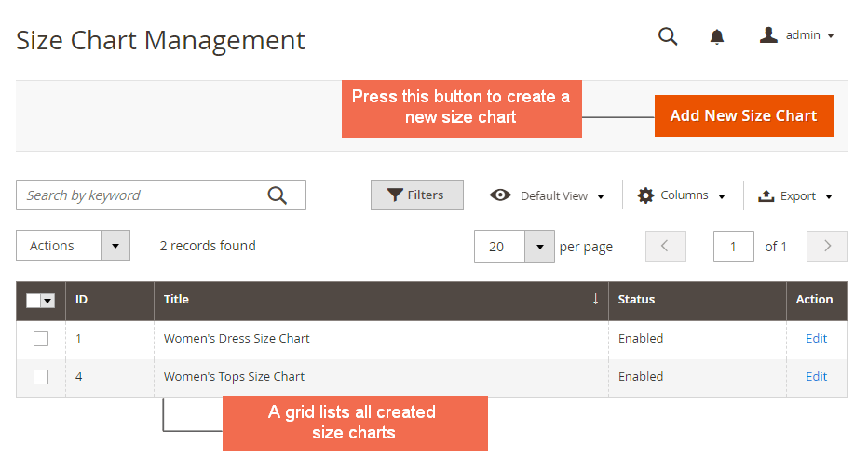Click magnifier icon in keyword search box

click(x=278, y=195)
